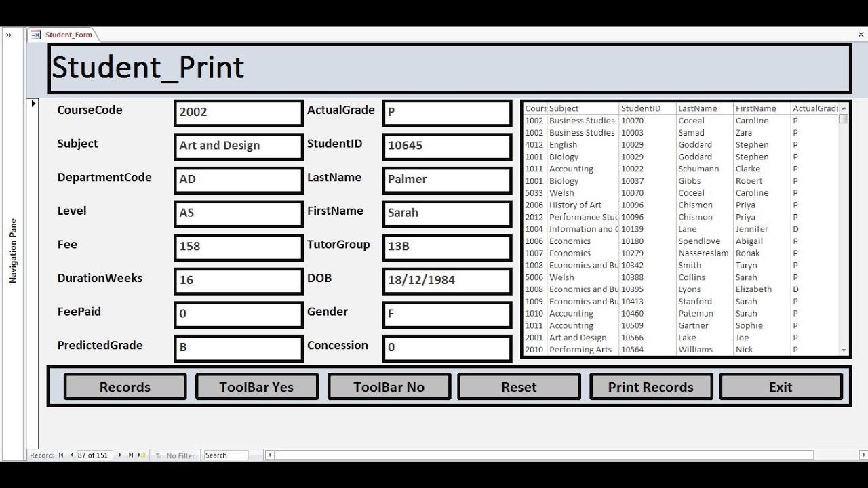Select the list row with LastName Spendlove
This screenshot has height=488, width=868.
tap(681, 241)
